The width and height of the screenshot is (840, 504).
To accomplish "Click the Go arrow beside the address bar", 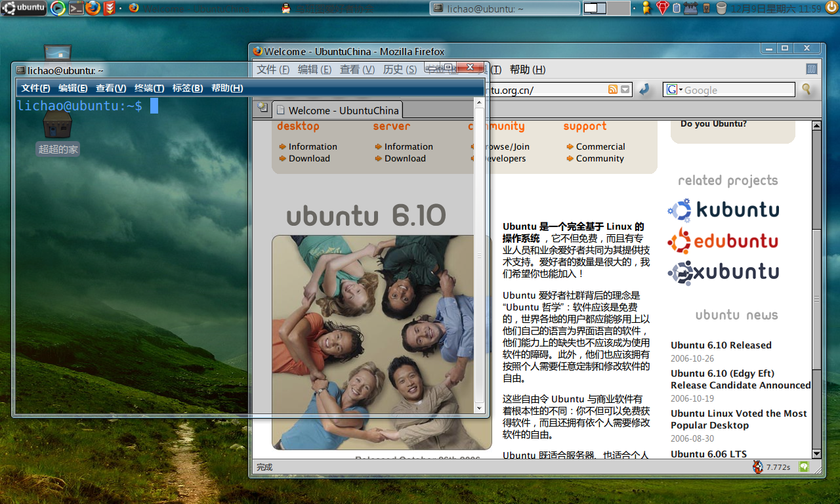I will [x=645, y=89].
